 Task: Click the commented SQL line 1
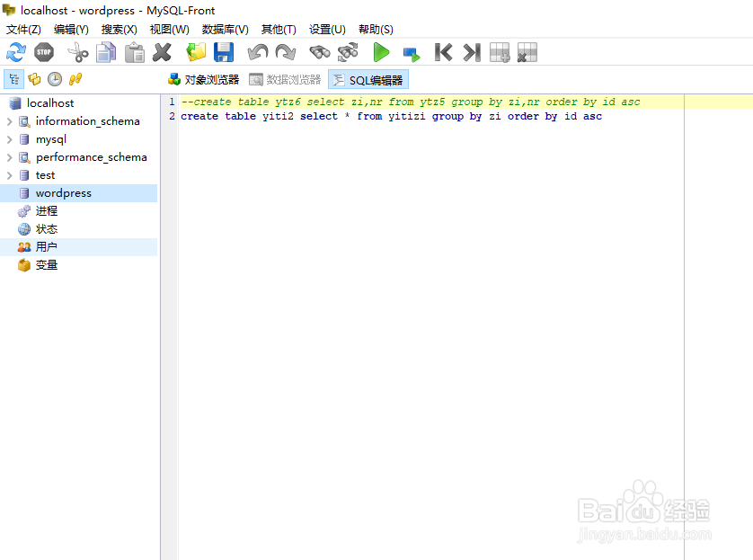pos(410,102)
